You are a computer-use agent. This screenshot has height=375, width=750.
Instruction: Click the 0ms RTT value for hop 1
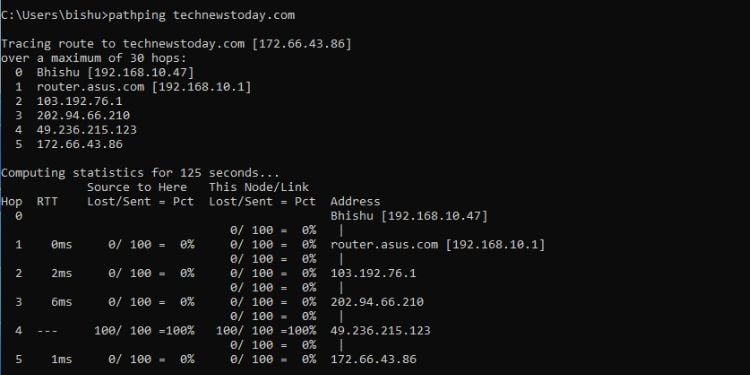(x=62, y=244)
